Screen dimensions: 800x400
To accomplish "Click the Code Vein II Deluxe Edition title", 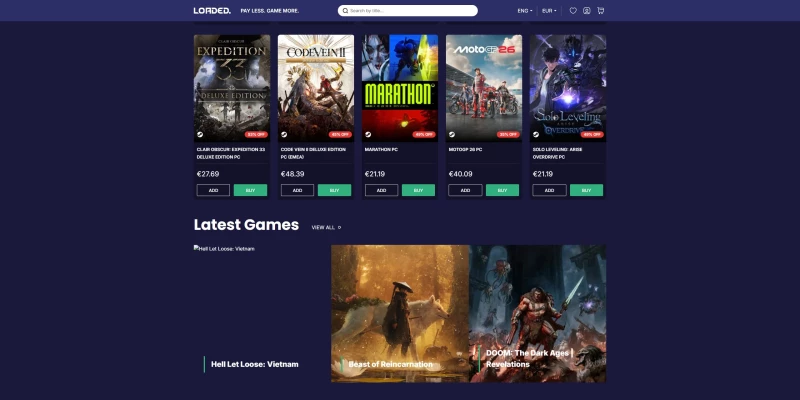I will click(x=313, y=153).
